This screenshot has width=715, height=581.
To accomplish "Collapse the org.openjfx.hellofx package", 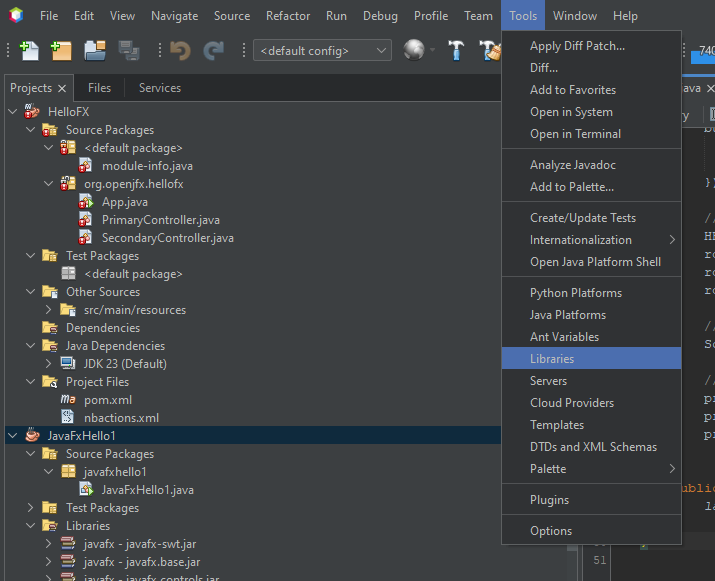I will 48,183.
